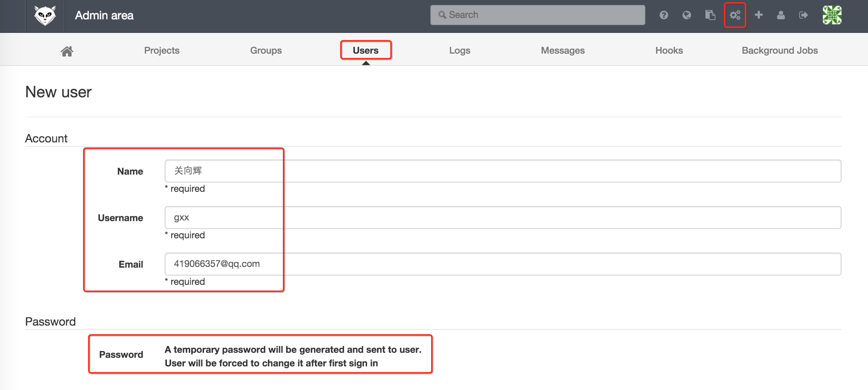Image resolution: width=868 pixels, height=390 pixels.
Task: Click the Admin area title link
Action: [x=104, y=16]
